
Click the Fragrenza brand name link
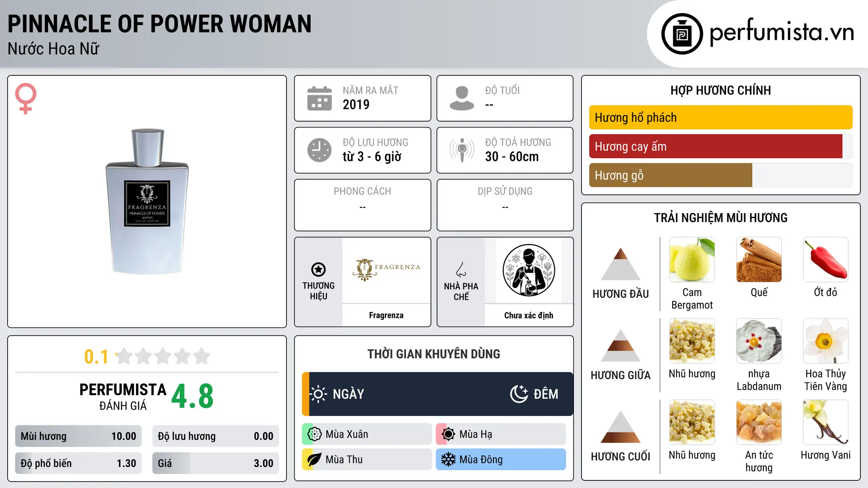tap(386, 315)
